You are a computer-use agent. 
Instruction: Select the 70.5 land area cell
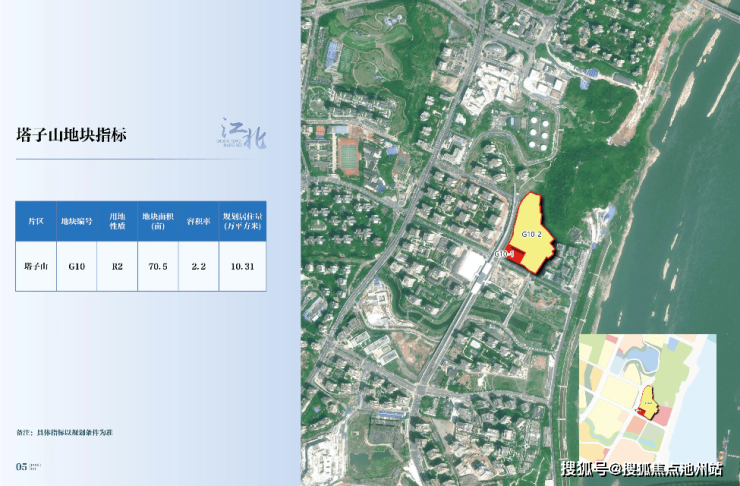click(158, 267)
